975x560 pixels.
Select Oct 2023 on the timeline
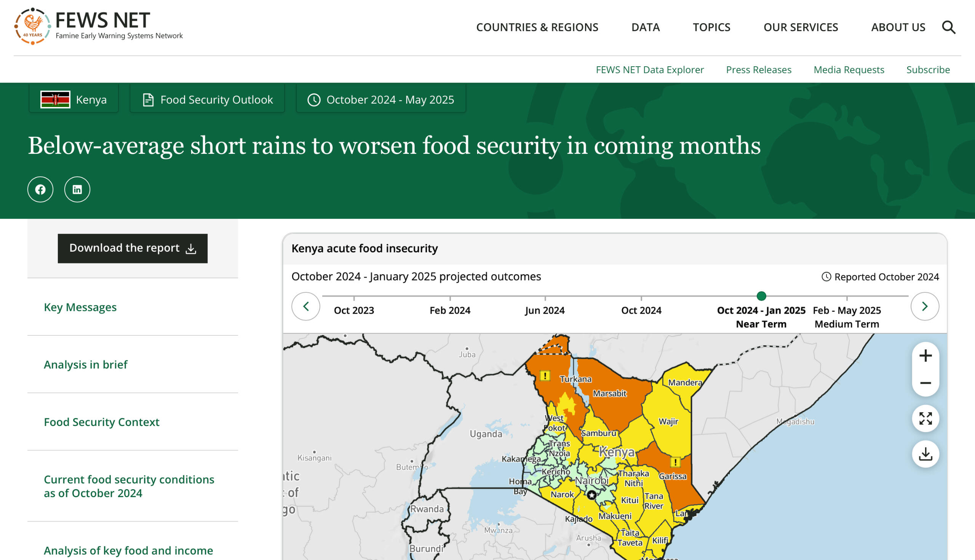353,310
